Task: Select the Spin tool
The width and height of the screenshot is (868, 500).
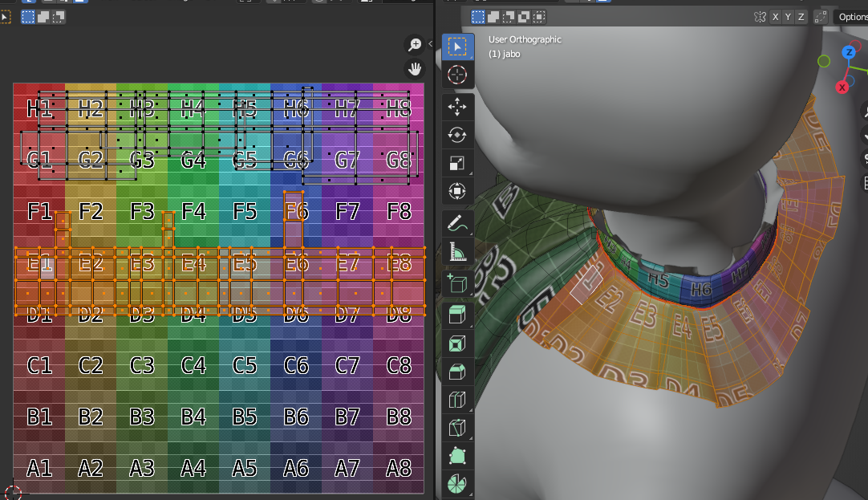Action: point(457,485)
